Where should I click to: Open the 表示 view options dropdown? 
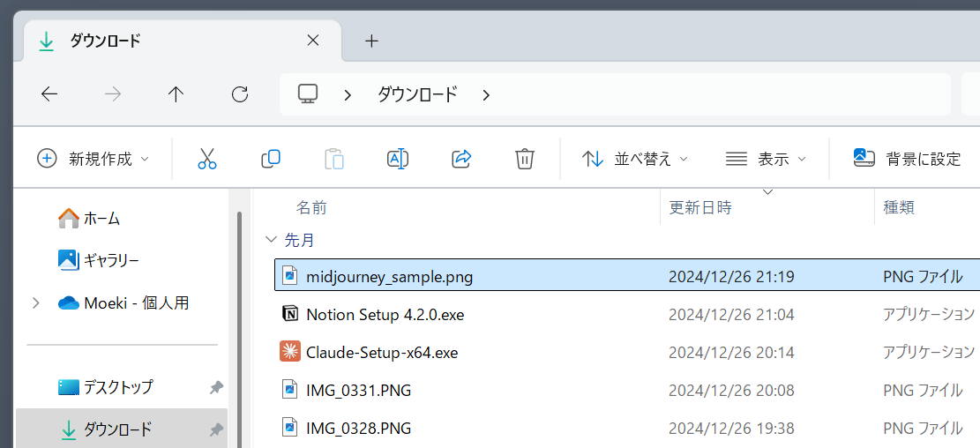[x=765, y=159]
